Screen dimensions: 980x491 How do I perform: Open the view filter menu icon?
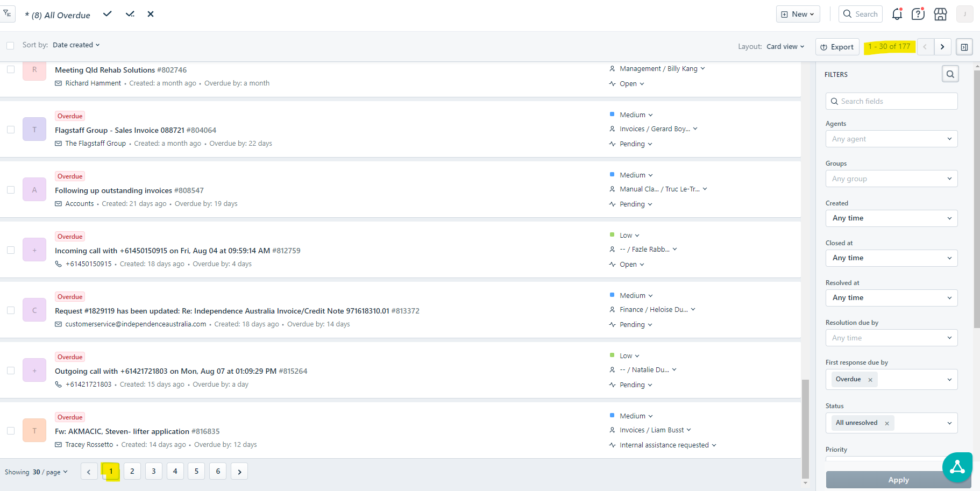[x=7, y=13]
